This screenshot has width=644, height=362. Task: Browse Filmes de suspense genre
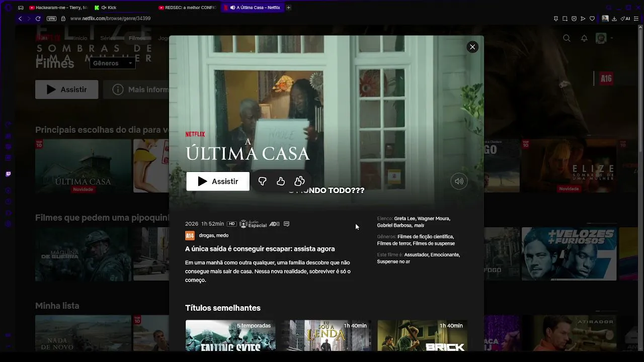[x=434, y=244]
